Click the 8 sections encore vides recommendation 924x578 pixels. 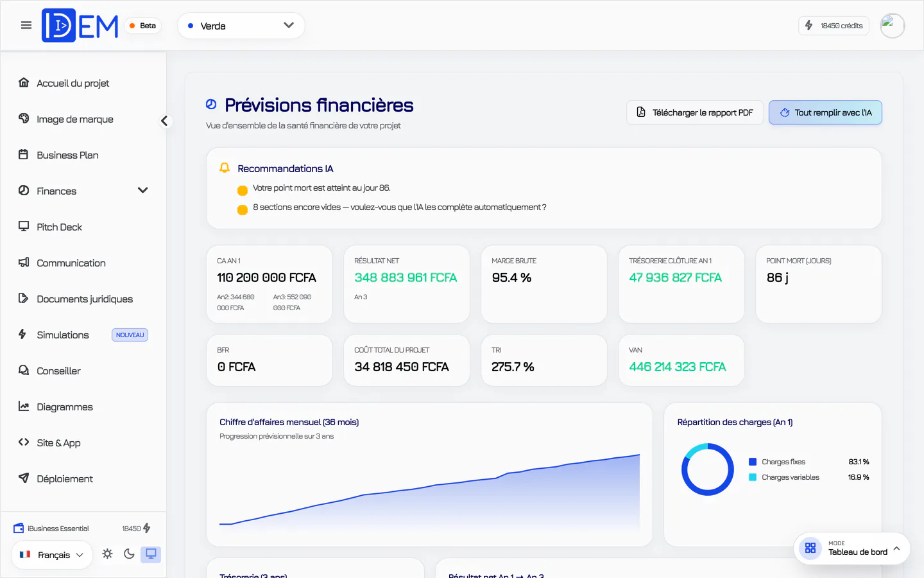(399, 207)
